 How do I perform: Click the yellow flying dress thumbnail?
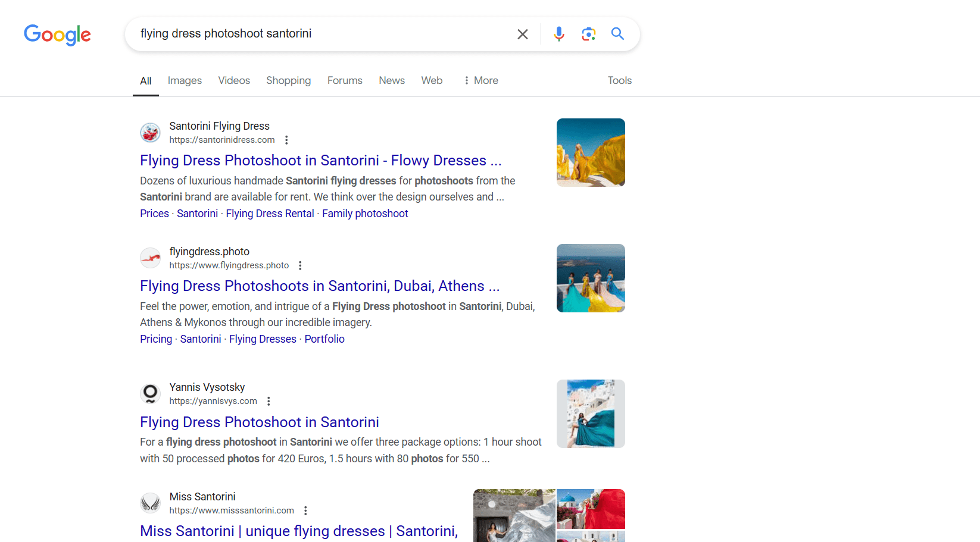pos(591,152)
